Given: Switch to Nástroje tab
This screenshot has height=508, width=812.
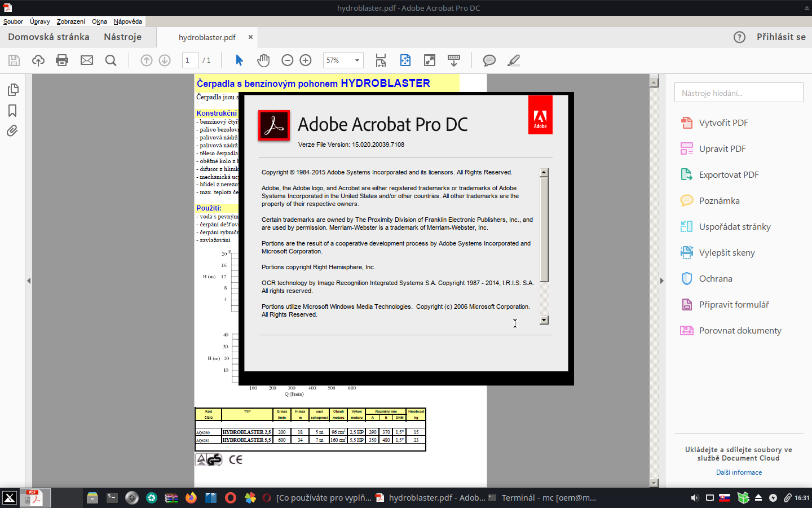Looking at the screenshot, I should coord(123,37).
